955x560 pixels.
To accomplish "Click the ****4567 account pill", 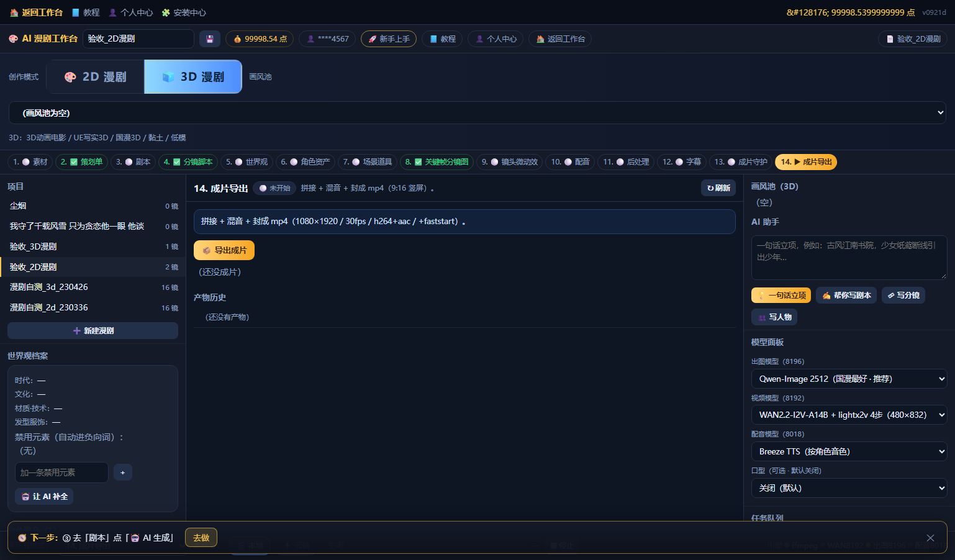I will [327, 39].
